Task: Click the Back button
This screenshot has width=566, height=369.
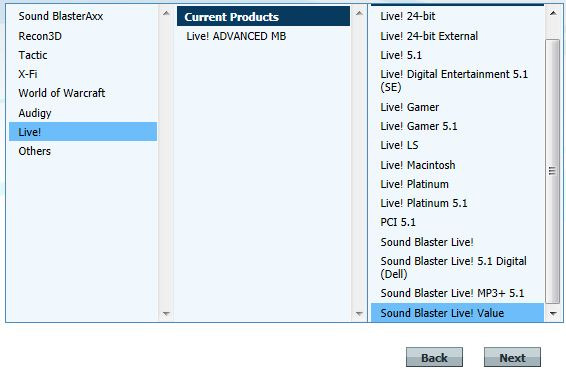Action: click(434, 357)
